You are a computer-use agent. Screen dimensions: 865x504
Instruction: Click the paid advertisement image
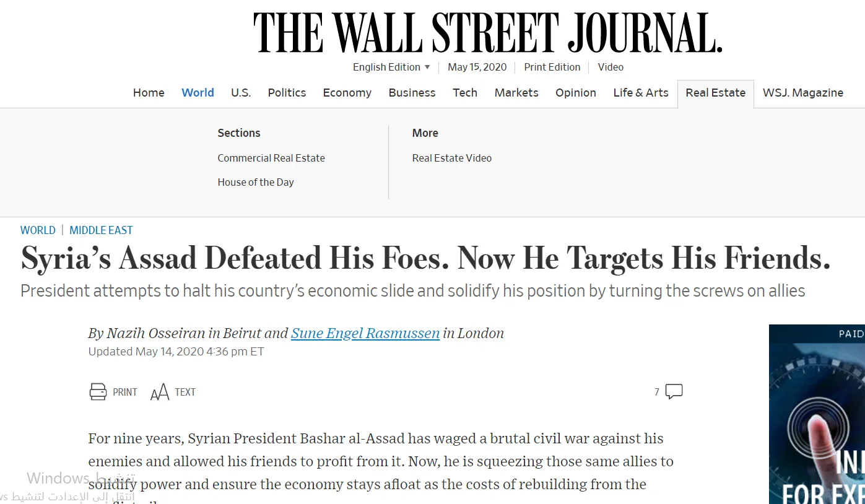tap(817, 414)
